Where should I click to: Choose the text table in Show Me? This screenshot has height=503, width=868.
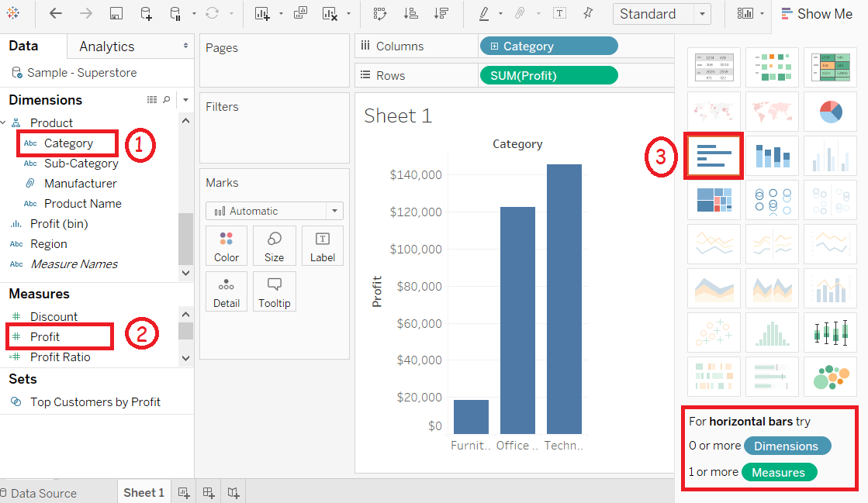(x=714, y=67)
